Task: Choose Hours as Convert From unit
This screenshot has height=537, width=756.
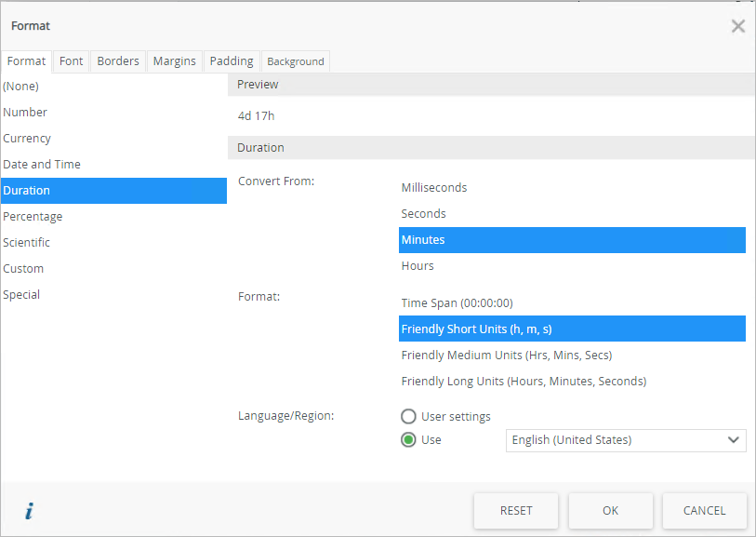Action: tap(418, 266)
